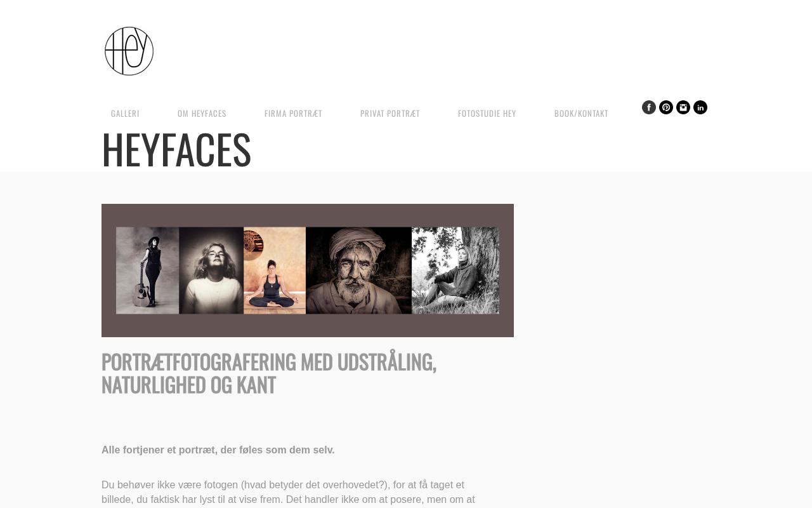This screenshot has width=812, height=508.
Task: Select Firma Portræt in navigation
Action: pyautogui.click(x=293, y=114)
